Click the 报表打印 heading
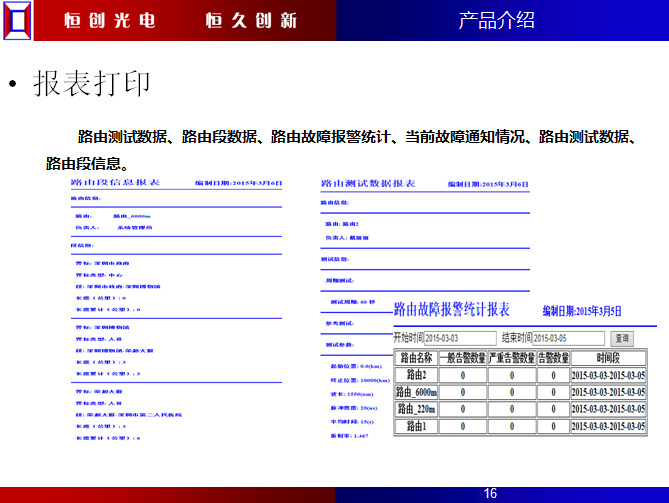 coord(92,83)
